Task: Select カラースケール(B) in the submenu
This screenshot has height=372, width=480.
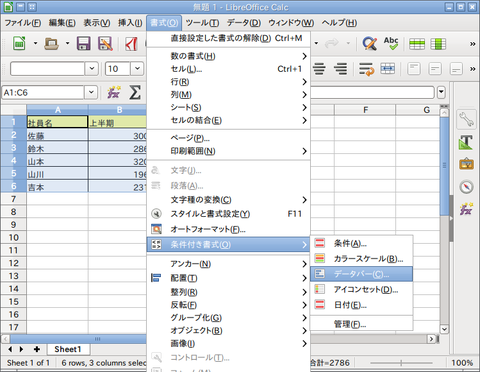Action: click(361, 259)
